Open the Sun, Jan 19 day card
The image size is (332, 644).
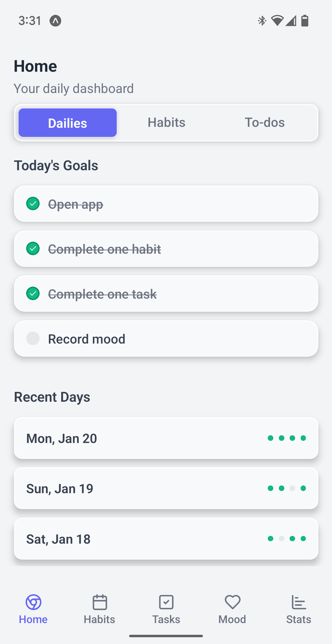(166, 488)
